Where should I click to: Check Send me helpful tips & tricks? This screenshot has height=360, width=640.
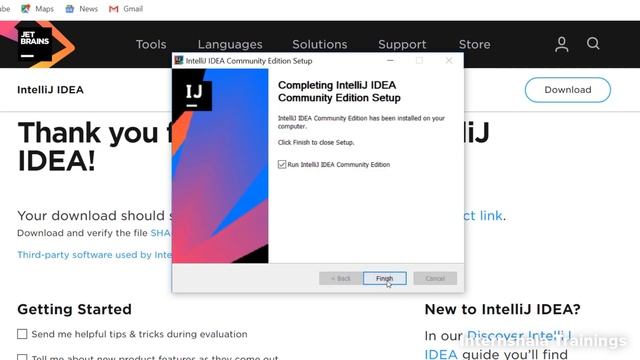22,334
